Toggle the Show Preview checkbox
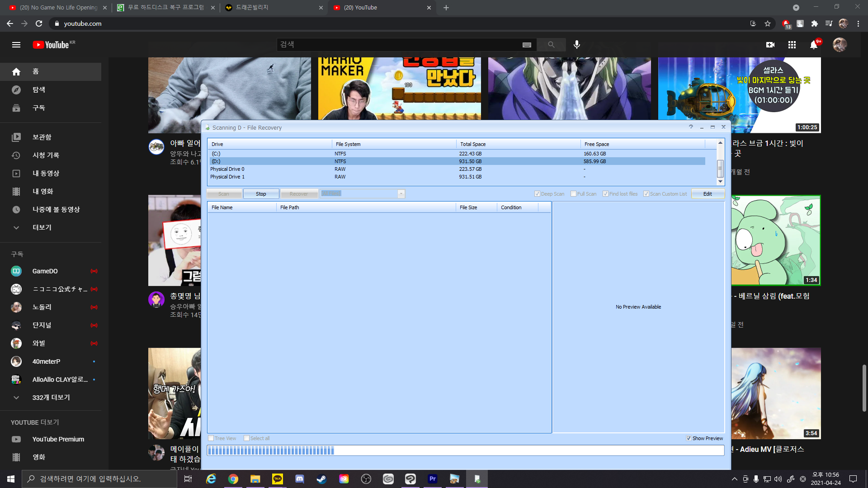Image resolution: width=868 pixels, height=488 pixels. (x=689, y=438)
